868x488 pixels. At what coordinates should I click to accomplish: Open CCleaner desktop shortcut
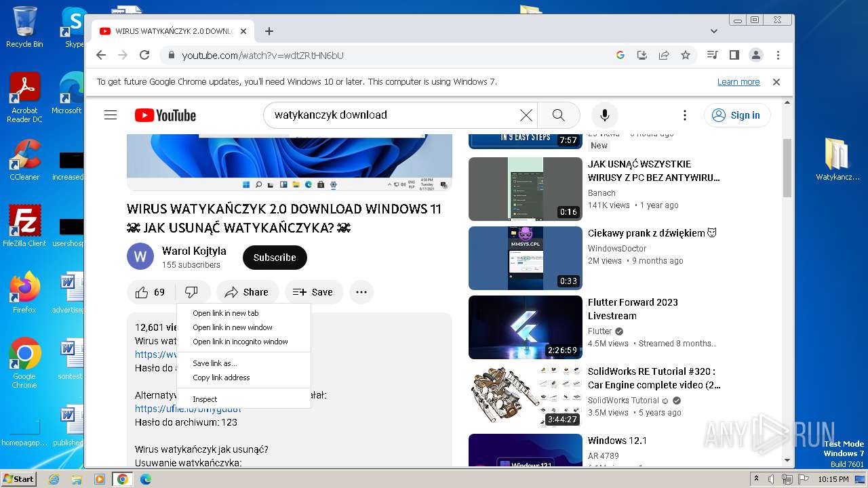coord(24,160)
